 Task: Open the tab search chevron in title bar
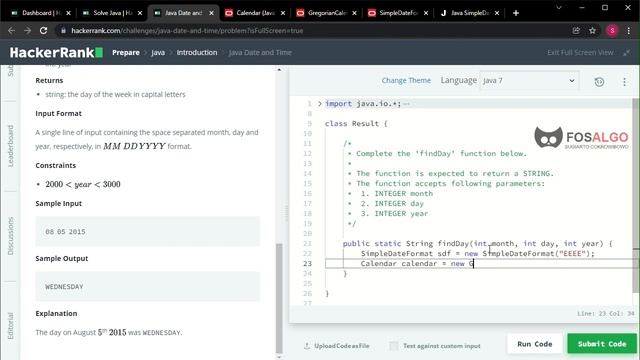559,7
